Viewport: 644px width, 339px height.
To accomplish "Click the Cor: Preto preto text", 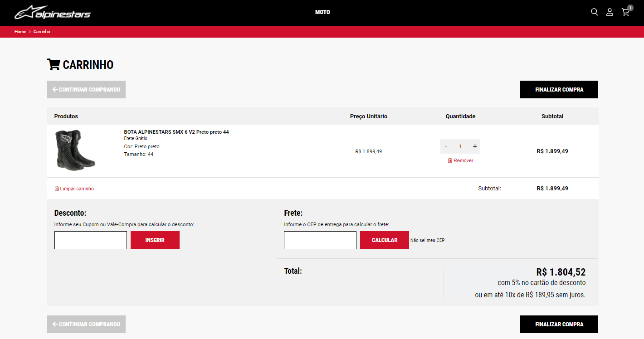I will [142, 146].
